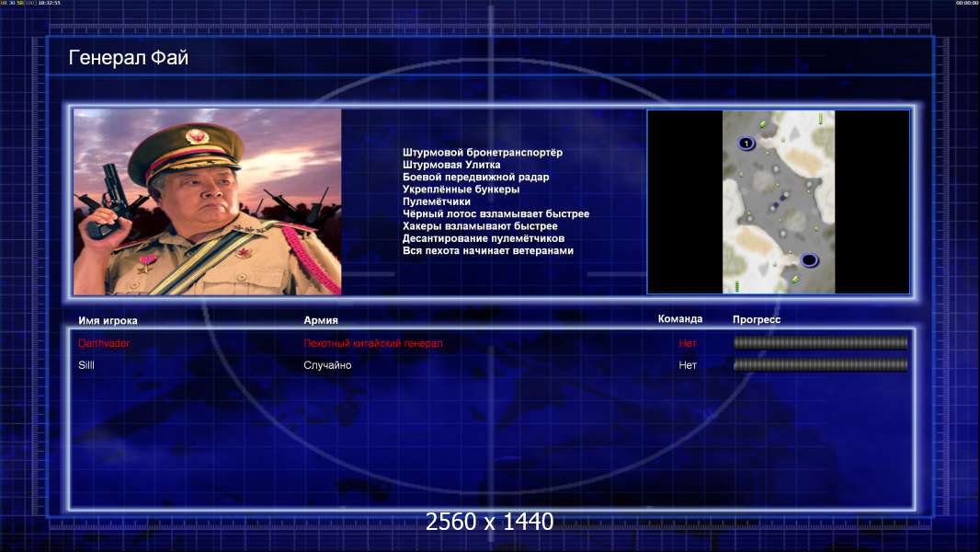Click the 'Случайно' army entry
Viewport: 980px width, 552px height.
tap(327, 365)
